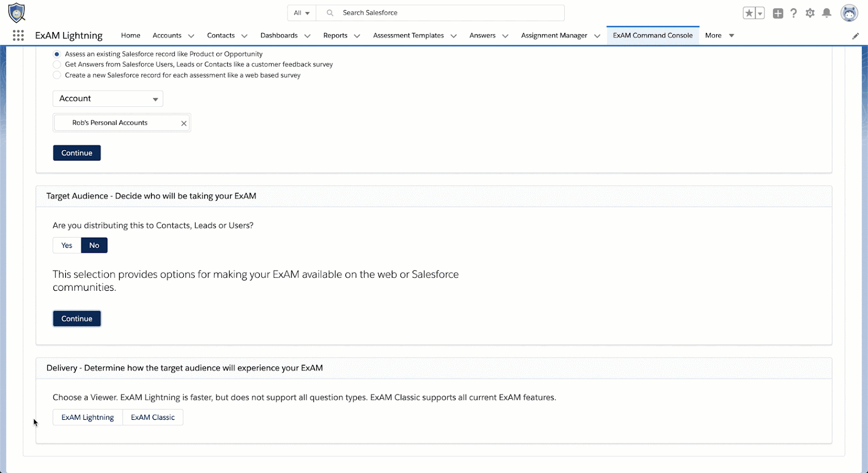Screen dimensions: 868x473
Task: Open the Setup gear icon
Action: [x=810, y=13]
